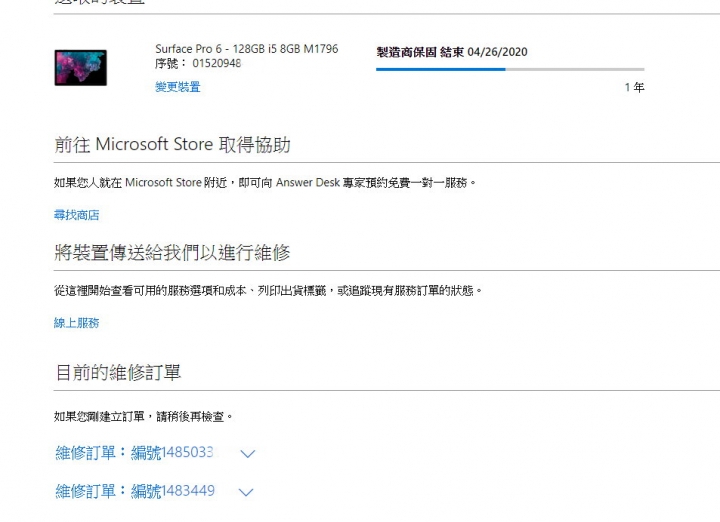This screenshot has width=720, height=522.
Task: Click the Answer Desk description sentence
Action: point(265,183)
